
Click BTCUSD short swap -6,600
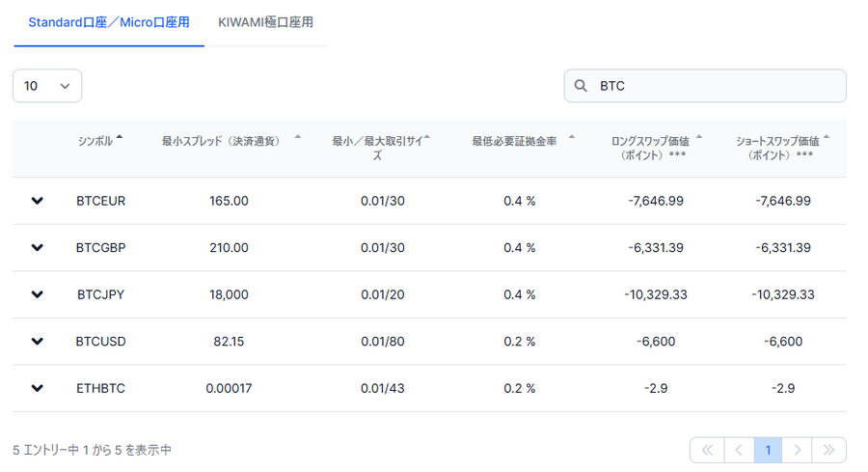coord(783,342)
